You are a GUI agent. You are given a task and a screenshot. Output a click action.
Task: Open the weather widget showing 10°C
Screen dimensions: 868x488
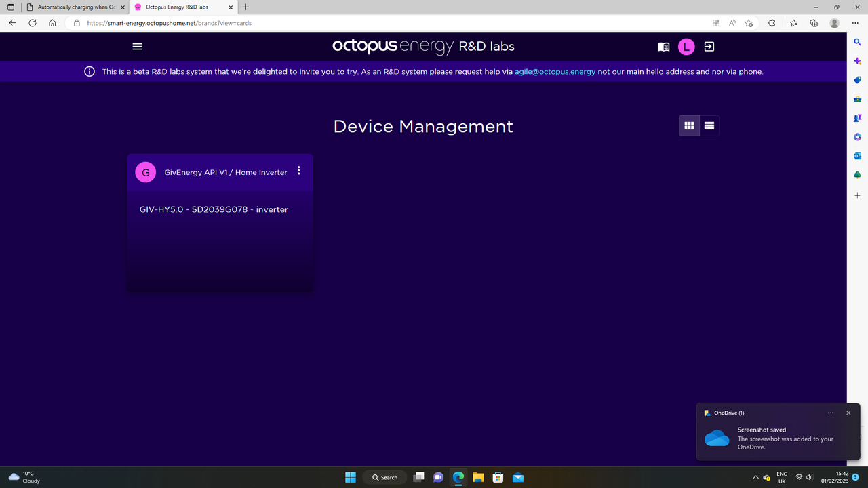pyautogui.click(x=24, y=477)
